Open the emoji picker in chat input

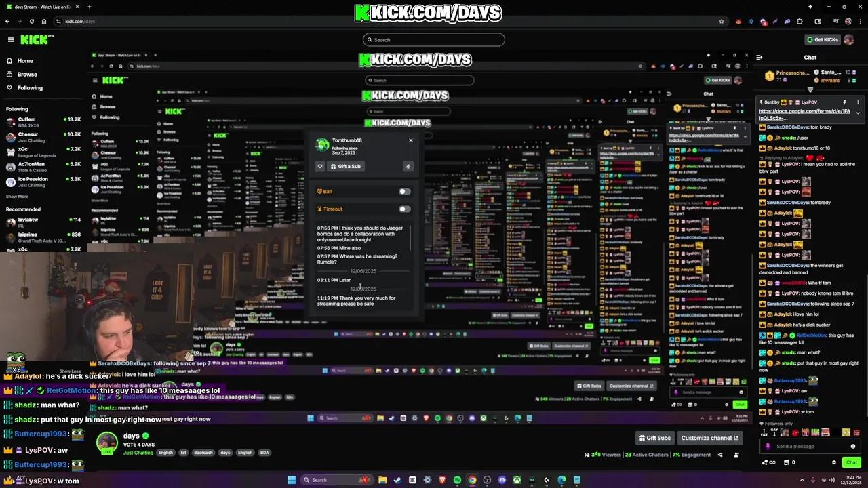853,446
